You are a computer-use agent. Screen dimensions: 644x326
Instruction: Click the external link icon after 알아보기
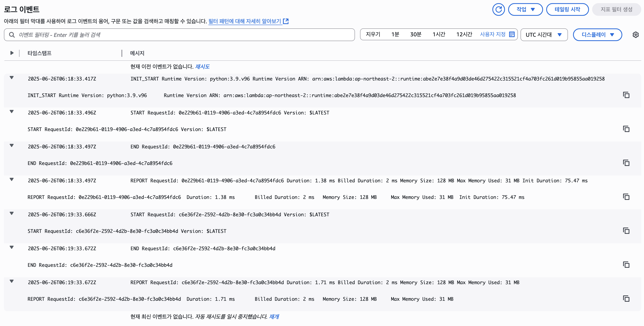point(286,21)
